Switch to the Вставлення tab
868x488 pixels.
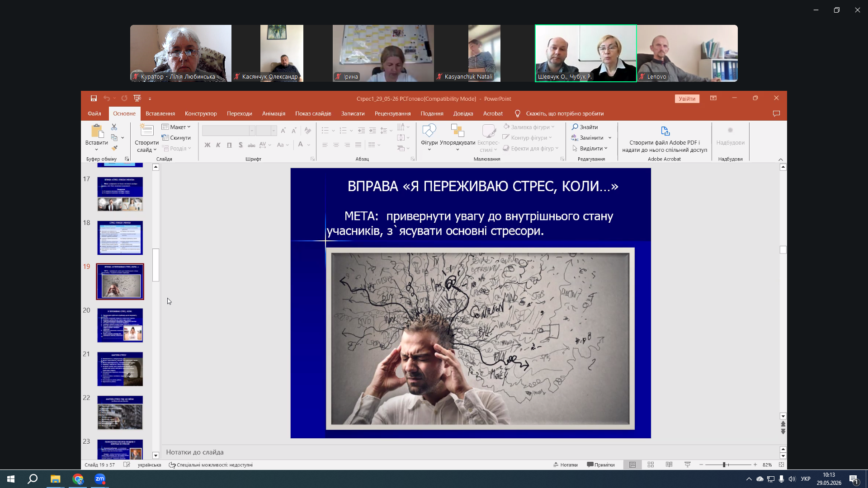click(x=160, y=113)
